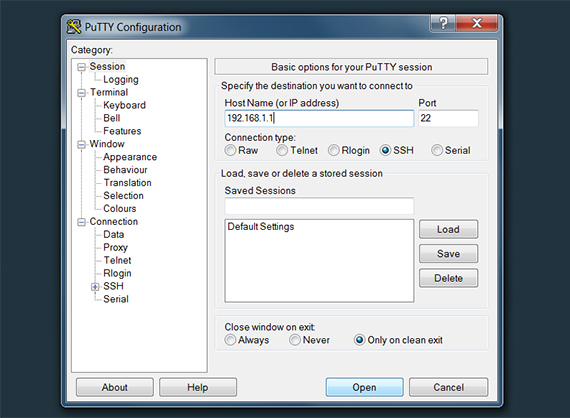The image size is (570, 418).
Task: Open the Proxy category
Action: [x=116, y=248]
